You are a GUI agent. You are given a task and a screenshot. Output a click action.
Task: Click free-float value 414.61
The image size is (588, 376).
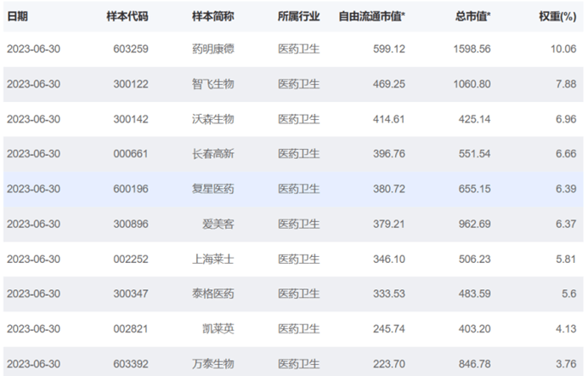389,119
